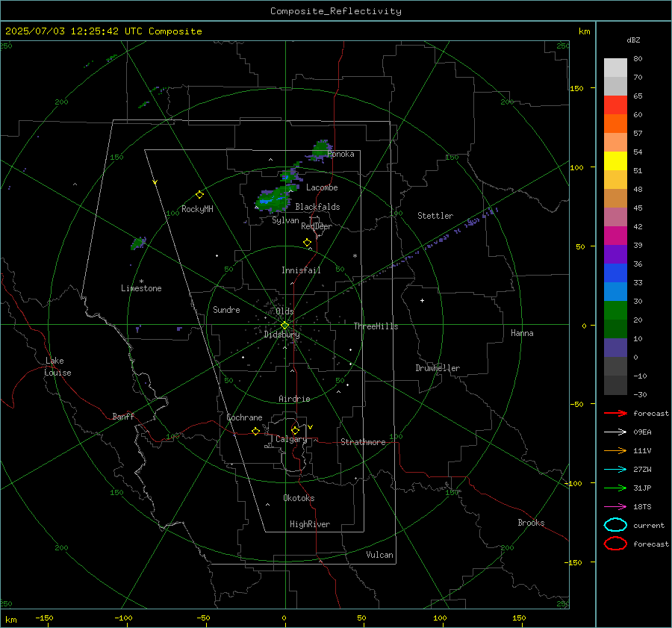
Task: Click the yellow diamond marker above Calgary
Action: [295, 430]
